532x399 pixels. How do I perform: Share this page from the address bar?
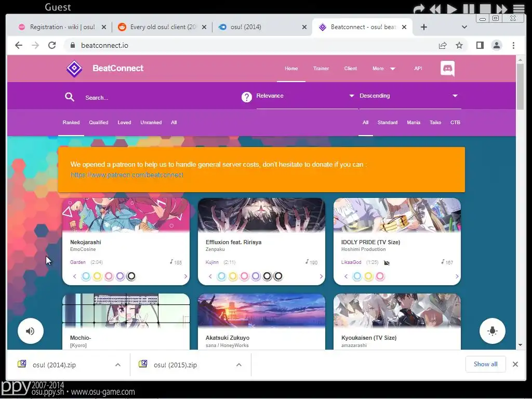(443, 45)
